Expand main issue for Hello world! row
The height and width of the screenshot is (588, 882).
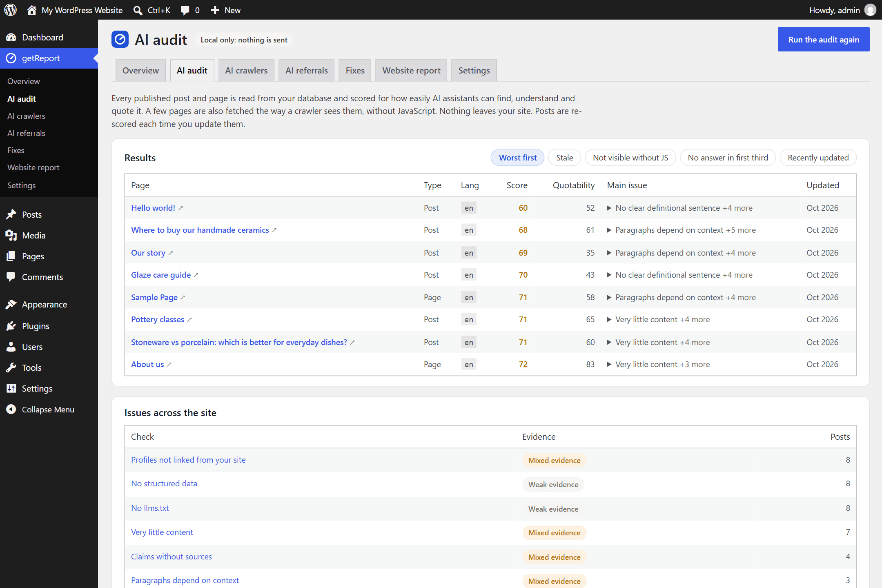[x=609, y=208]
